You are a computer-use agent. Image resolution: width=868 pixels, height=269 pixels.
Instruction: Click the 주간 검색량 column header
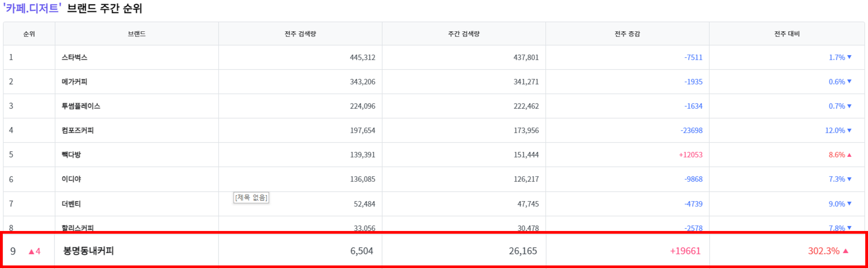464,34
